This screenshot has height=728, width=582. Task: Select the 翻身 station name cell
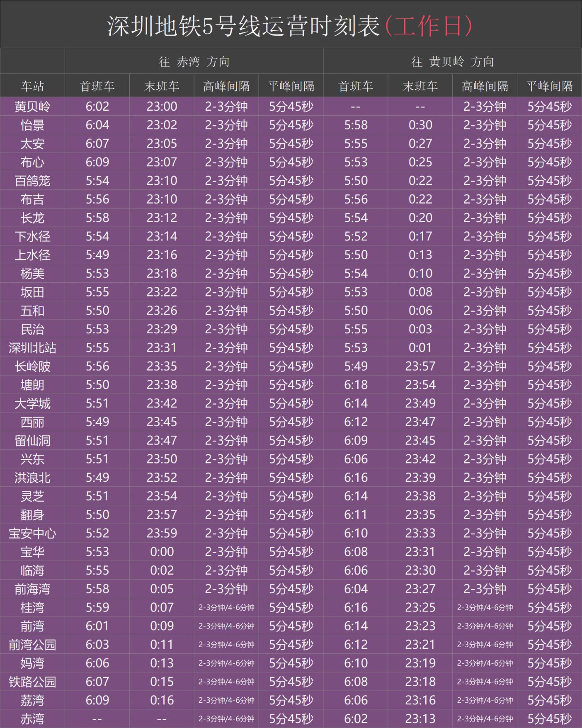click(32, 515)
